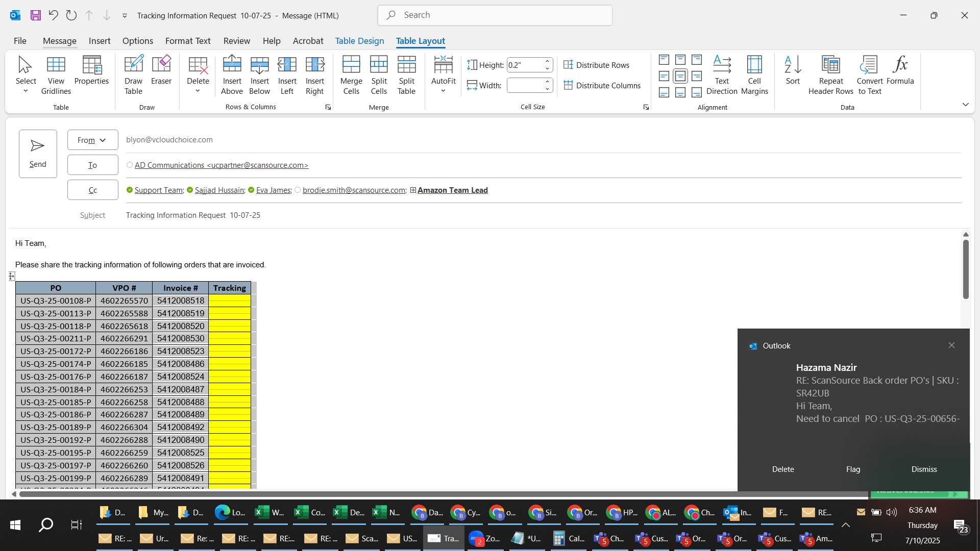Toggle Repeat Header Rows
Viewport: 980px width, 551px height.
pyautogui.click(x=831, y=76)
